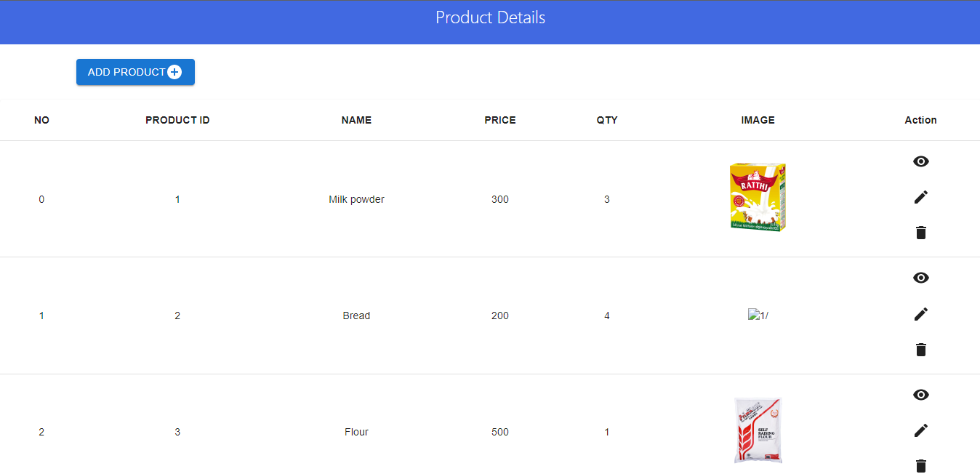Click the broken image link on Bread row
This screenshot has width=980, height=474.
click(x=758, y=315)
